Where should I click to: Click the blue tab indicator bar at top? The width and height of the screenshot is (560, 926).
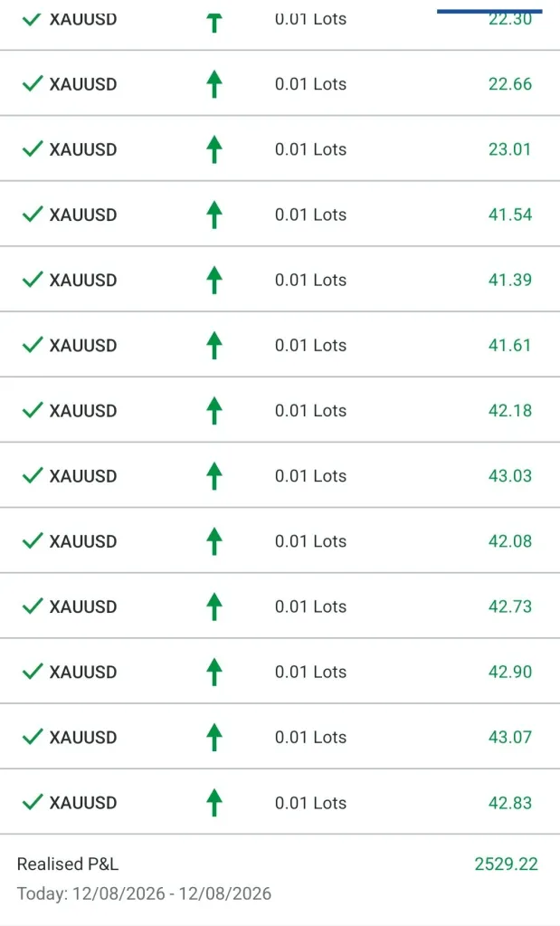(x=489, y=11)
